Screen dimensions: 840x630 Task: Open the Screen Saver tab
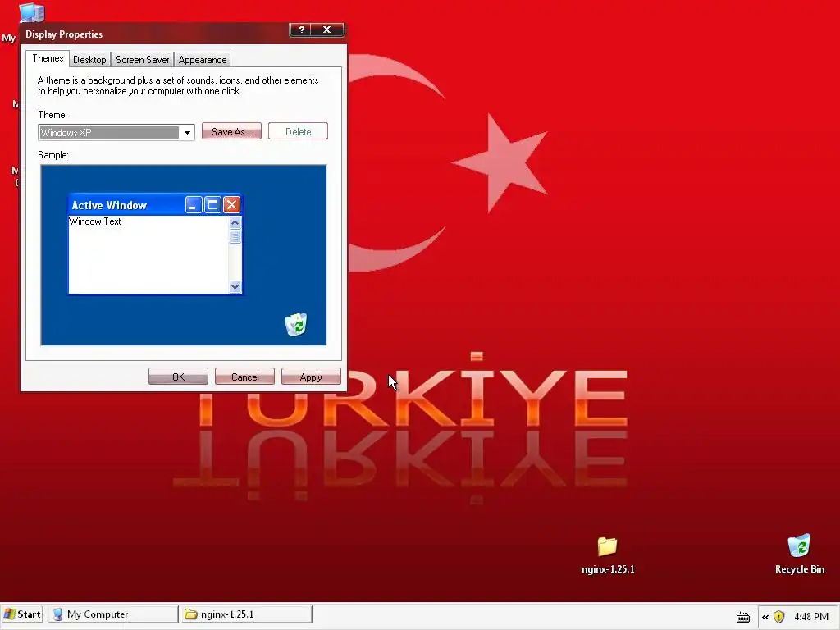[x=143, y=59]
